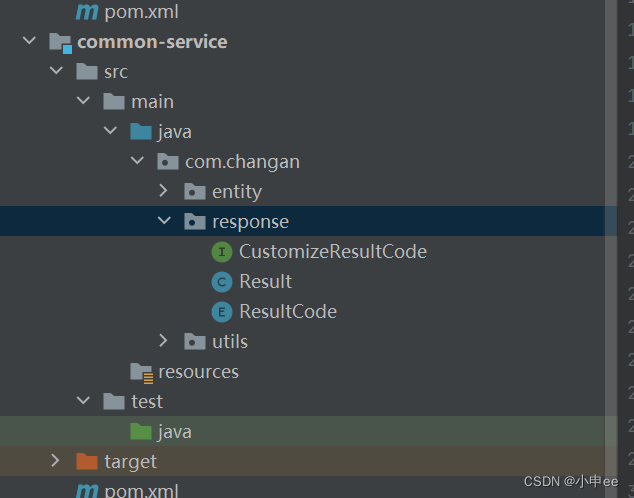Viewport: 634px width, 498px height.
Task: Select the Result class file
Action: (x=265, y=282)
